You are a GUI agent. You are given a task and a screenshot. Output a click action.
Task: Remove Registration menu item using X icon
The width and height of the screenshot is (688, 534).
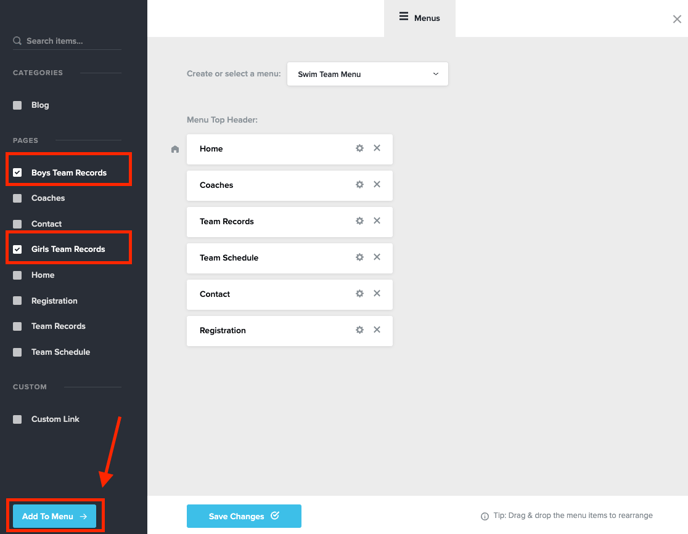point(377,330)
